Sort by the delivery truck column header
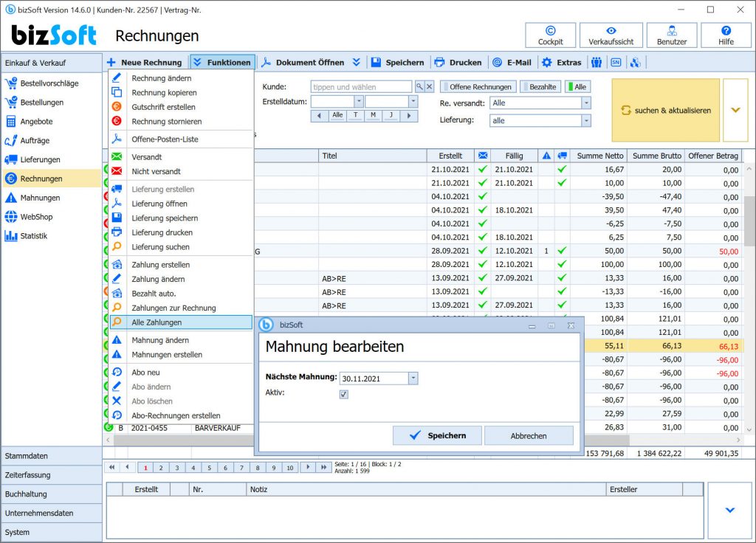The height and width of the screenshot is (543, 756). click(562, 156)
